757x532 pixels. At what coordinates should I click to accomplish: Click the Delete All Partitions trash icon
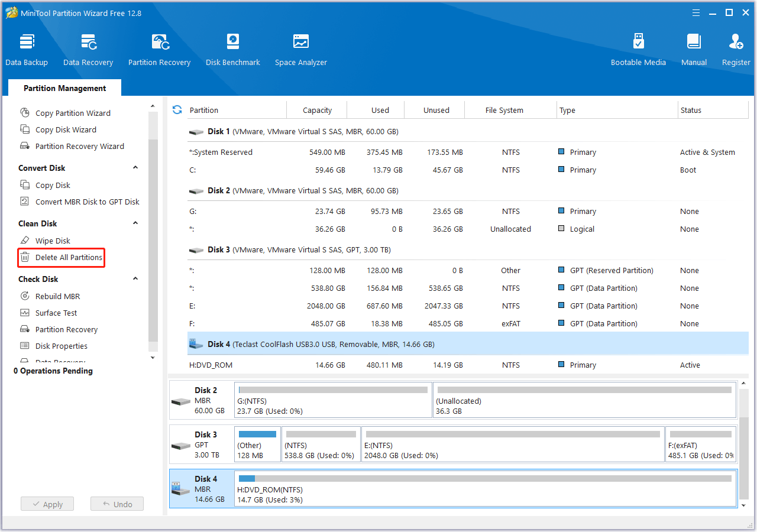[x=25, y=257]
